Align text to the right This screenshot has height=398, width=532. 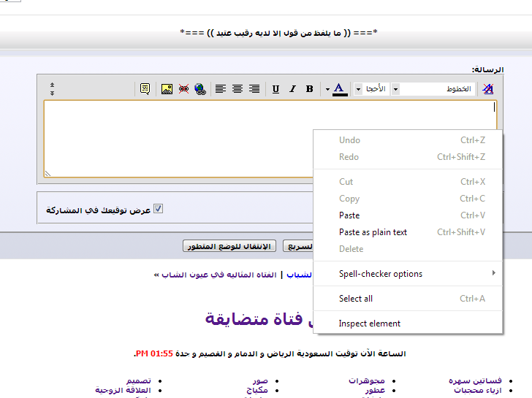click(254, 89)
